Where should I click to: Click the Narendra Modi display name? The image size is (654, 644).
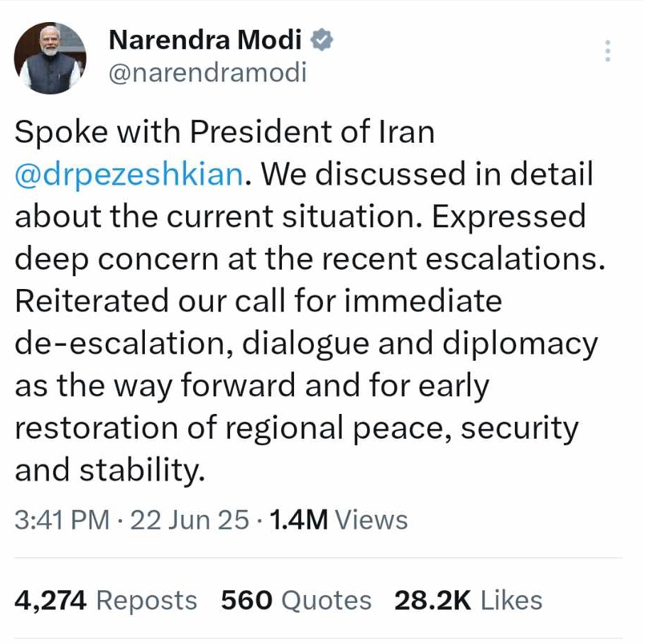pyautogui.click(x=205, y=41)
